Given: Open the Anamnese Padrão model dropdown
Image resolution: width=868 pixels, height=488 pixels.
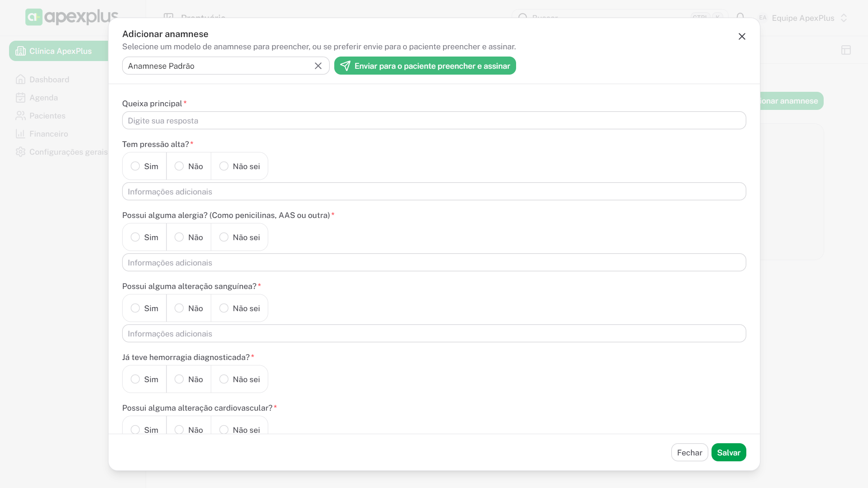Looking at the screenshot, I should [x=217, y=66].
